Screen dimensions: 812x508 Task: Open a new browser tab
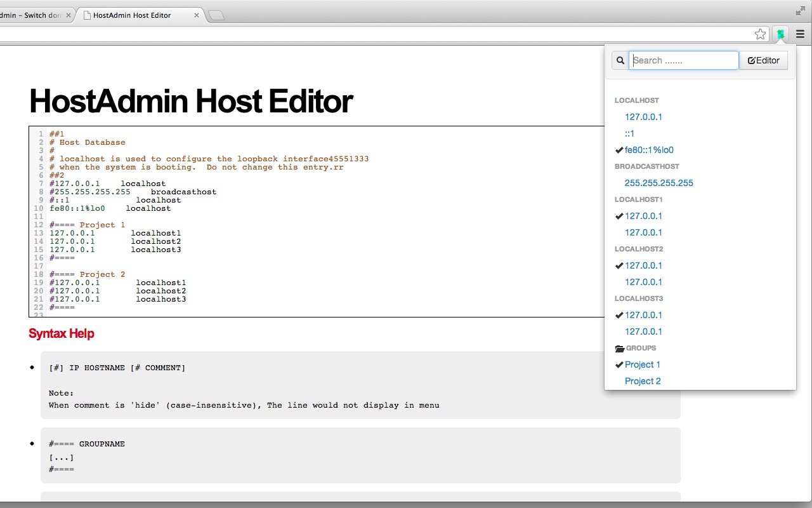coord(215,14)
